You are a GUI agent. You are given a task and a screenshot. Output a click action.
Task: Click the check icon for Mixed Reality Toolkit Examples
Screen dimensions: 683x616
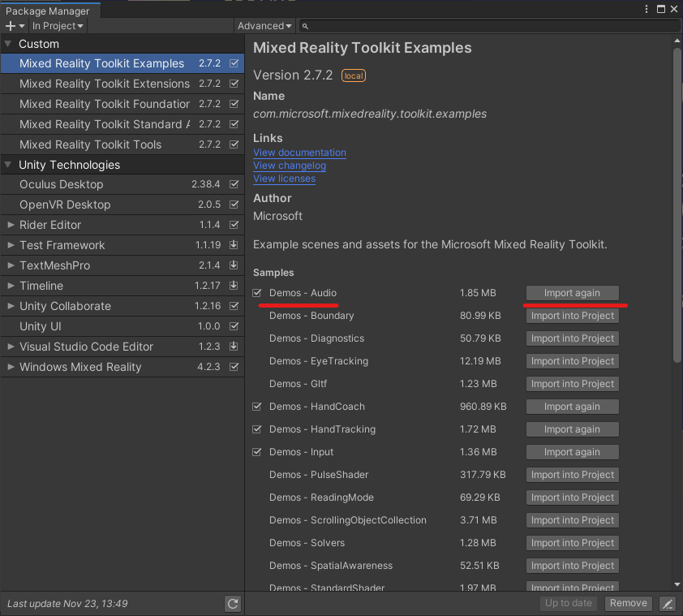coord(234,63)
